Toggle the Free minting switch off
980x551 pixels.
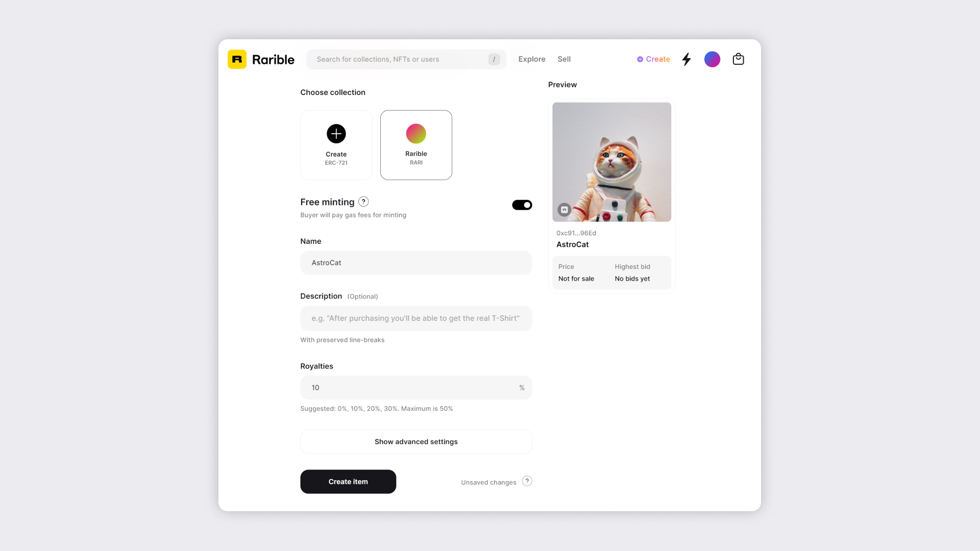pos(522,205)
